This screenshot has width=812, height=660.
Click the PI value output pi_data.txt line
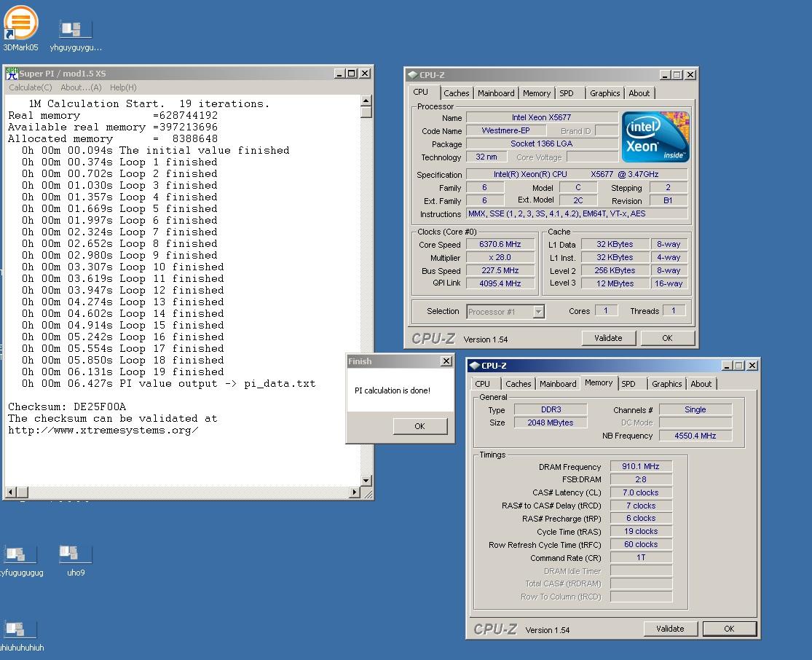(168, 384)
